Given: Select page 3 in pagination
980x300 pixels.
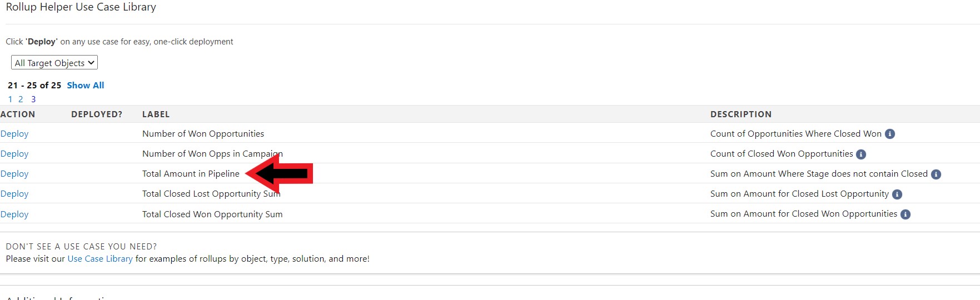Looking at the screenshot, I should click(33, 99).
